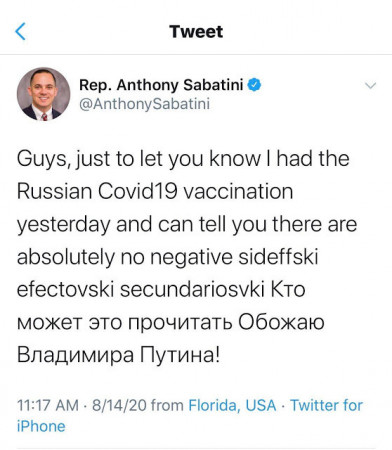
Task: Open the Rep. Anthony Sabatini display name
Action: (x=161, y=85)
